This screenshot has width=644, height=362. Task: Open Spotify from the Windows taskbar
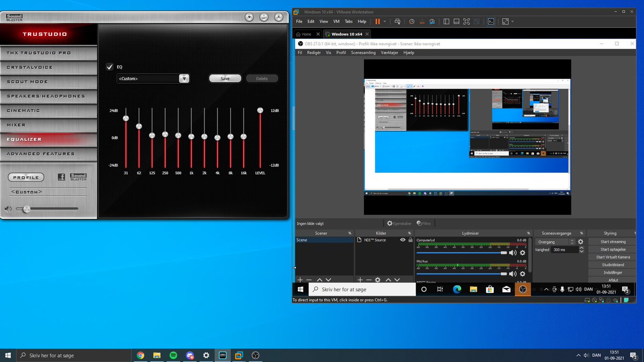click(x=173, y=355)
